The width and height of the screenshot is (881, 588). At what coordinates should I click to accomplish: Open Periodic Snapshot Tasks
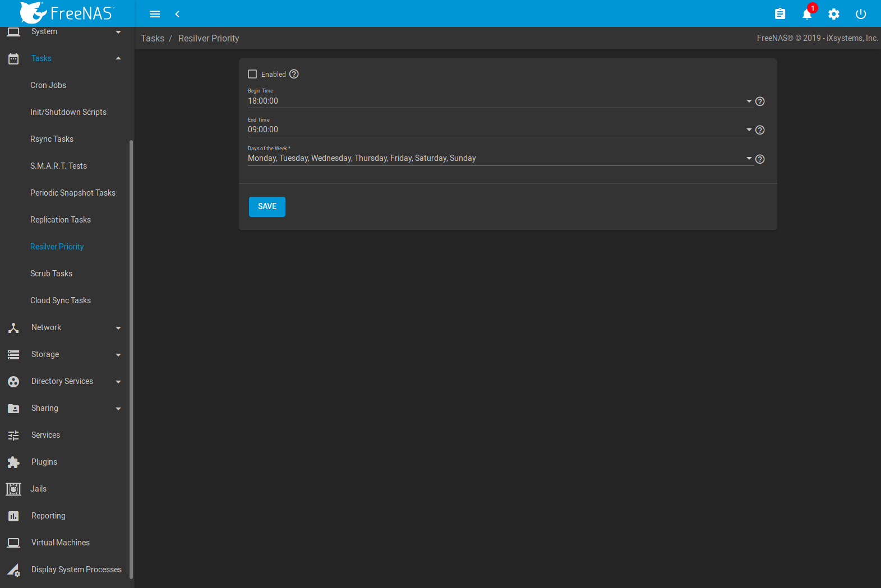[x=73, y=193]
